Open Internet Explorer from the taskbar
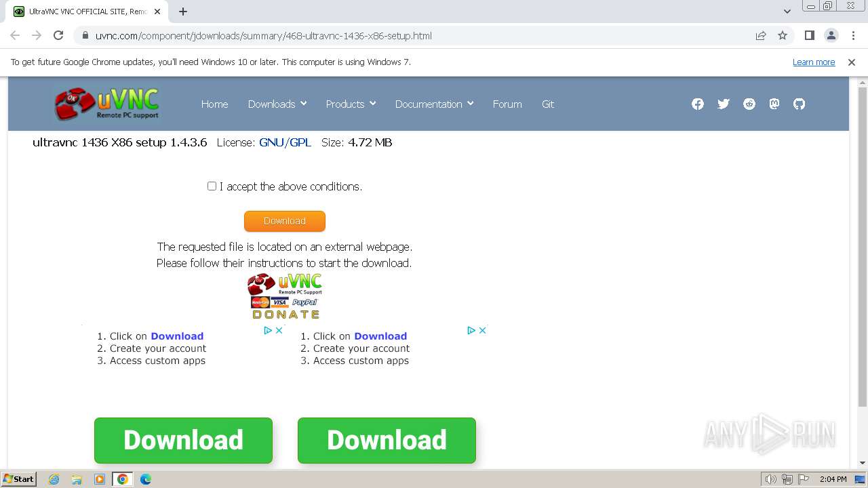 click(54, 479)
